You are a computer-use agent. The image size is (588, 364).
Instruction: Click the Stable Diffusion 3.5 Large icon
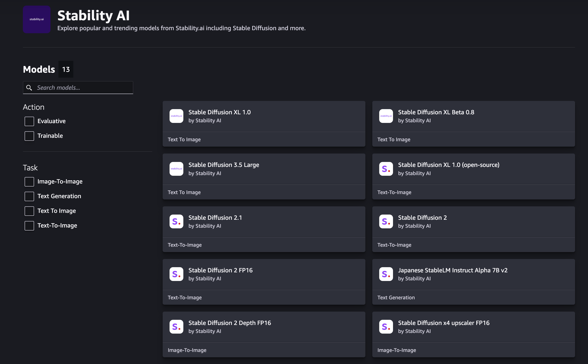(x=176, y=168)
